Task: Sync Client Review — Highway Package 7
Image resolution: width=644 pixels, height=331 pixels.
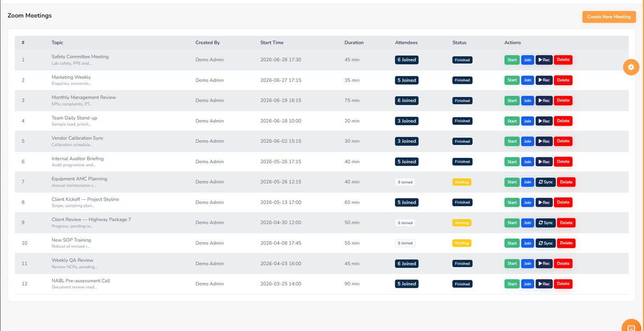Action: (546, 223)
